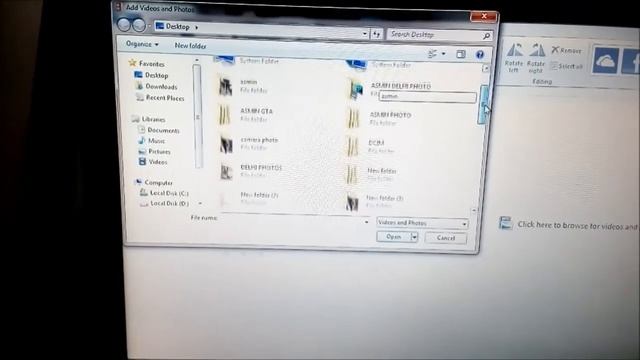Select the camera photo folder
This screenshot has height=360, width=640.
coord(249,144)
